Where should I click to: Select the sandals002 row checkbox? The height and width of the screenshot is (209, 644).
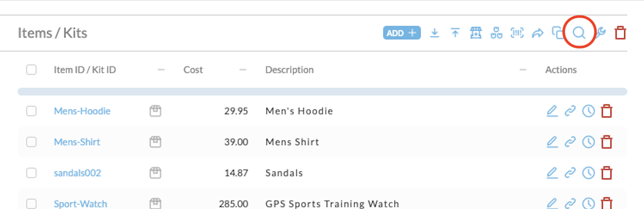(x=31, y=173)
